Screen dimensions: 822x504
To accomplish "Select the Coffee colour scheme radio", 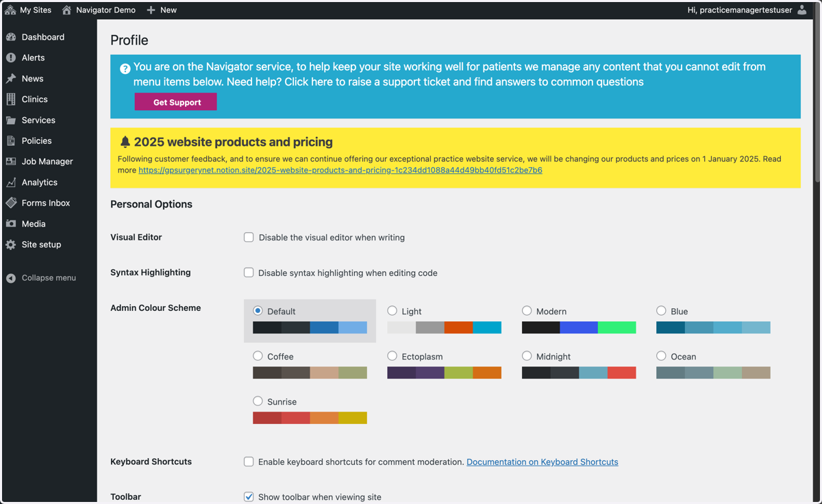I will point(258,356).
